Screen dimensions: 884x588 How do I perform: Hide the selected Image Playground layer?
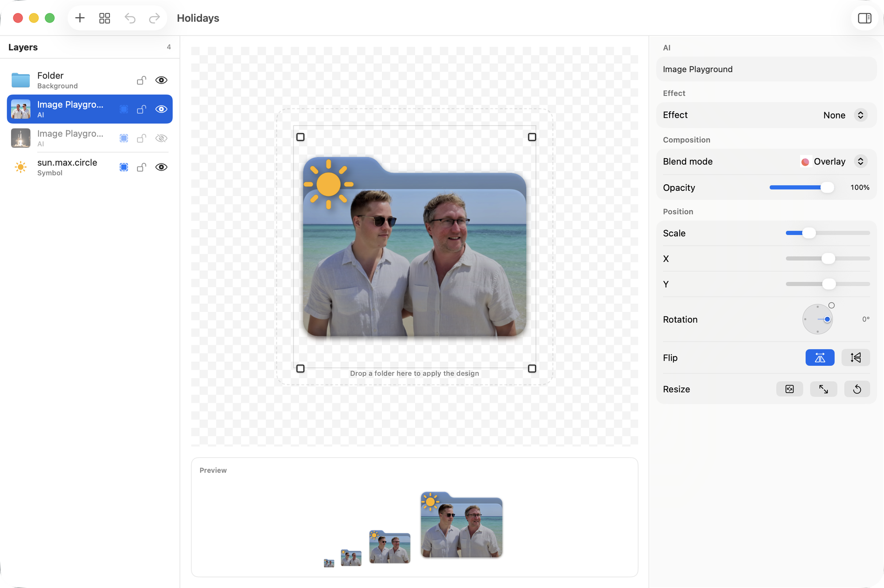(161, 109)
